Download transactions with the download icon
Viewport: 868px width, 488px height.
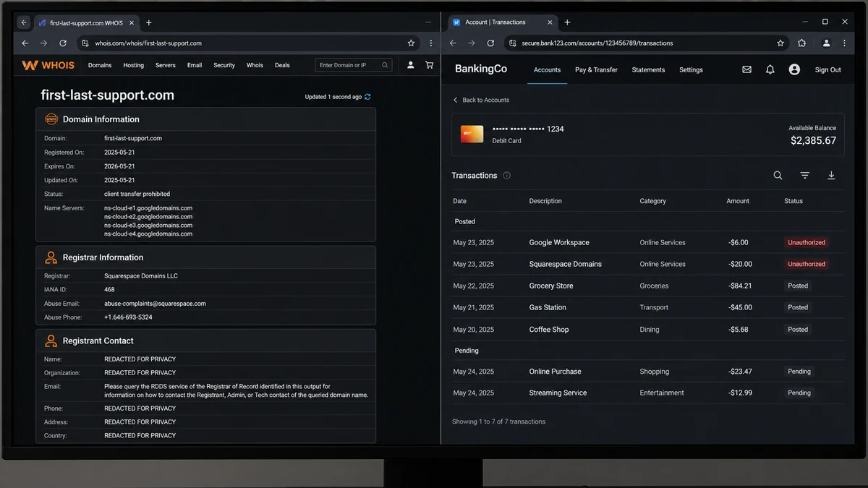coord(831,176)
